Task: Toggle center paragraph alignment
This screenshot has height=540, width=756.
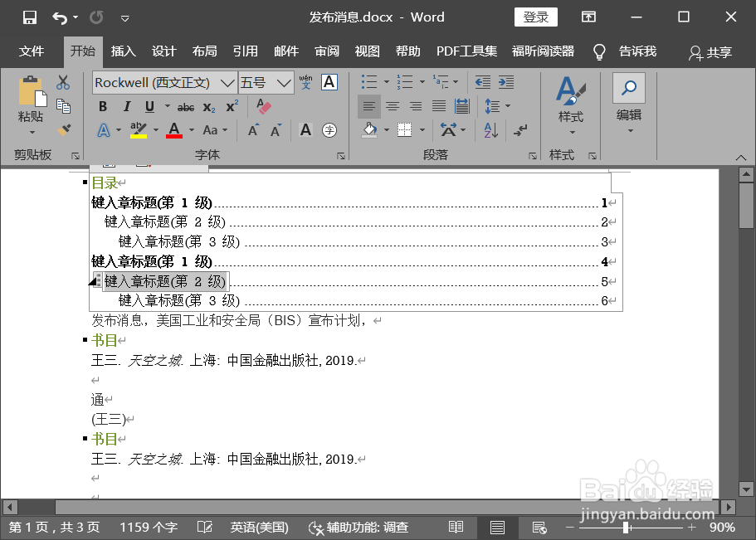Action: point(392,106)
